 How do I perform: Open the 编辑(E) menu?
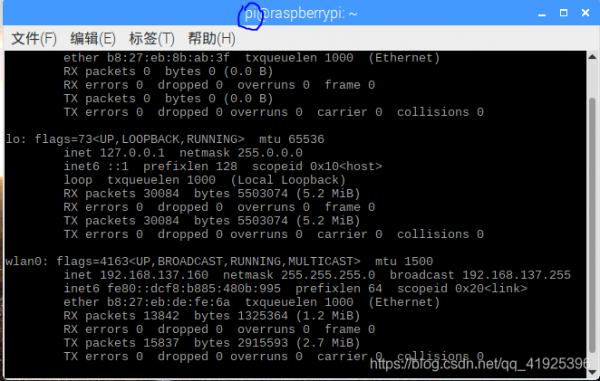point(93,39)
